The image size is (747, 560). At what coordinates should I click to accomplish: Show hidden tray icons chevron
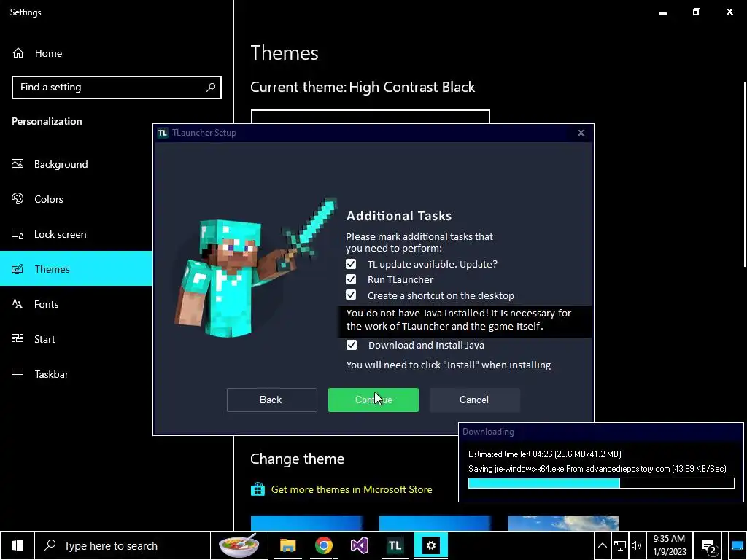[x=602, y=545]
